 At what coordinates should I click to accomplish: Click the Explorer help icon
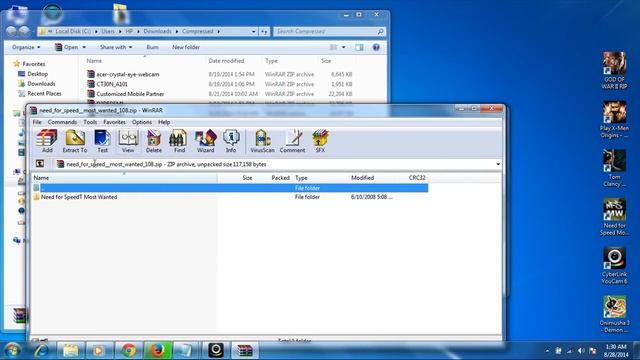coord(376,47)
